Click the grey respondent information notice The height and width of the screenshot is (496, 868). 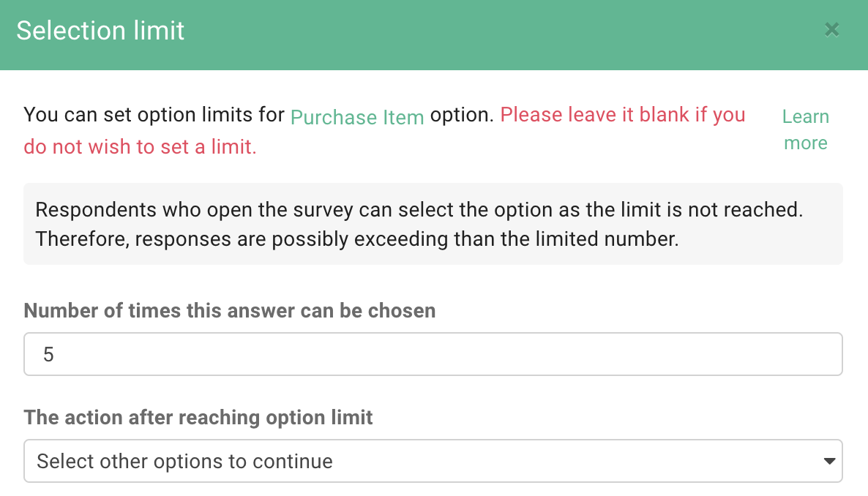click(x=433, y=224)
